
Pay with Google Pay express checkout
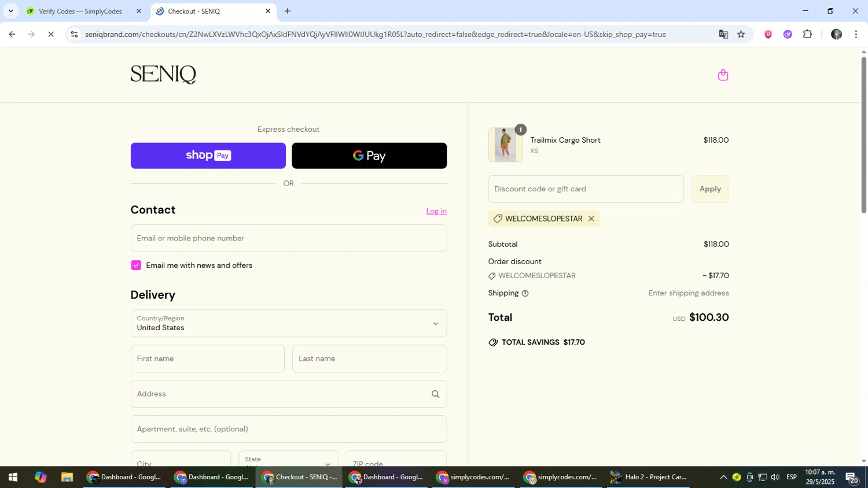pyautogui.click(x=369, y=156)
